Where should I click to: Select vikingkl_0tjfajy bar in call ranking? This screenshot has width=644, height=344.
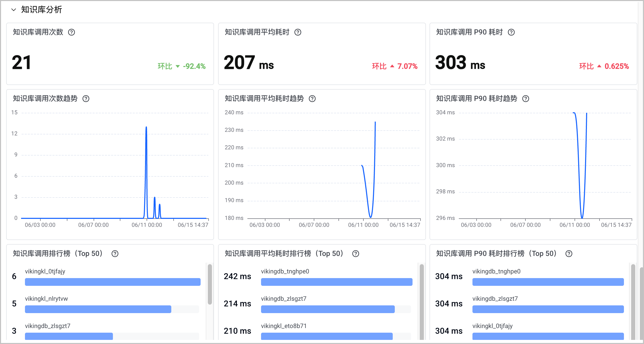[113, 282]
